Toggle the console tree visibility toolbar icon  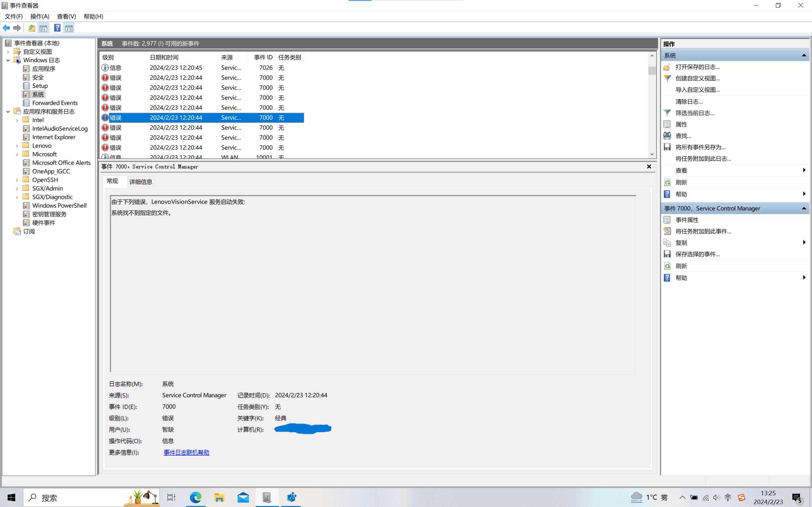click(x=43, y=28)
